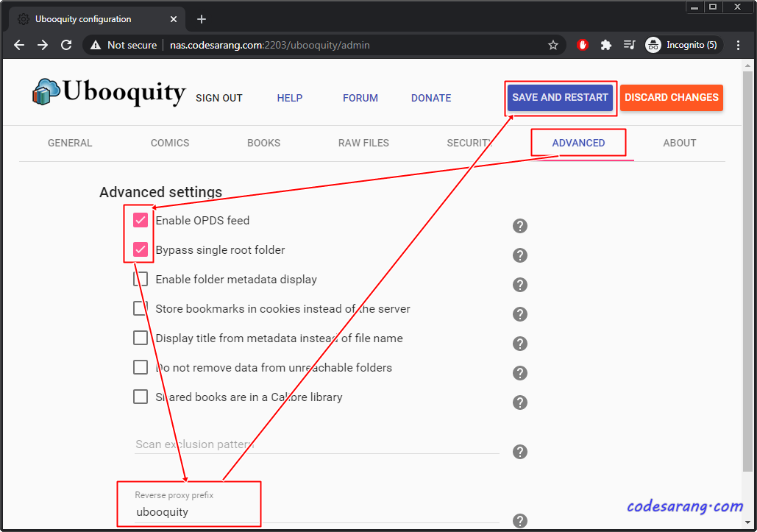
Task: Open the FORUM link
Action: tap(360, 98)
